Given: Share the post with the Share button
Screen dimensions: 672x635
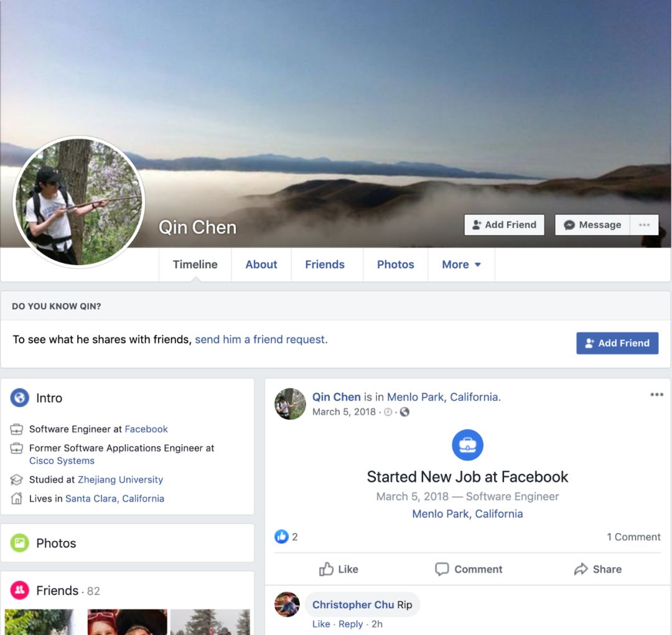Looking at the screenshot, I should (598, 569).
